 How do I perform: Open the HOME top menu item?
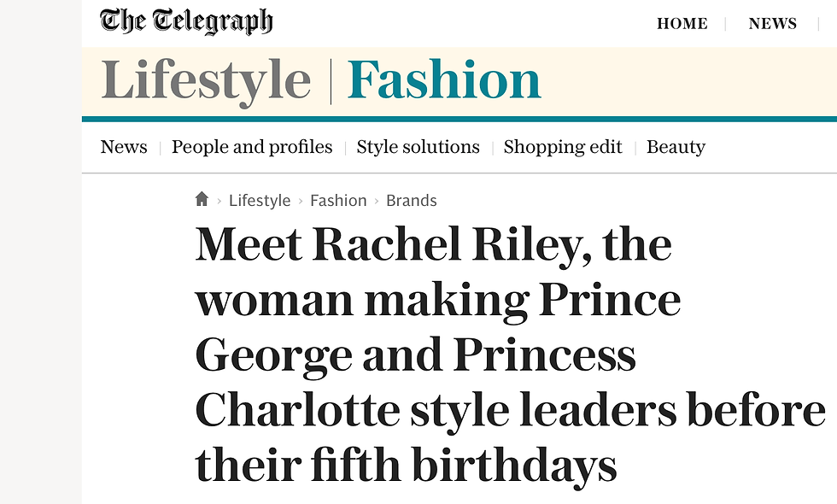(682, 24)
